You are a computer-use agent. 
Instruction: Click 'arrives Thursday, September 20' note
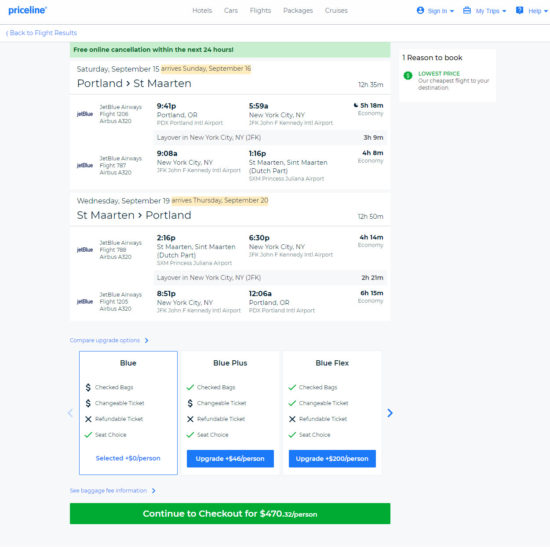tap(220, 200)
